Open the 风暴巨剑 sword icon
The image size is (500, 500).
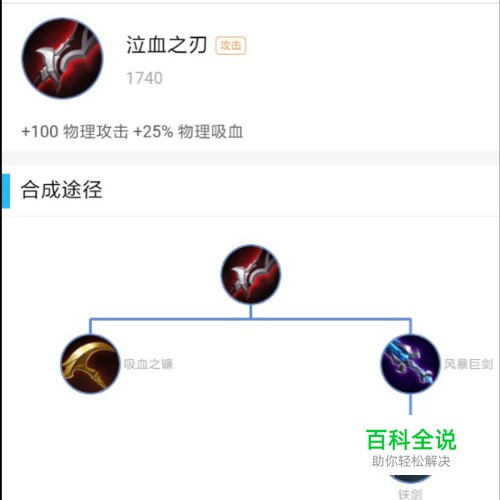(410, 364)
